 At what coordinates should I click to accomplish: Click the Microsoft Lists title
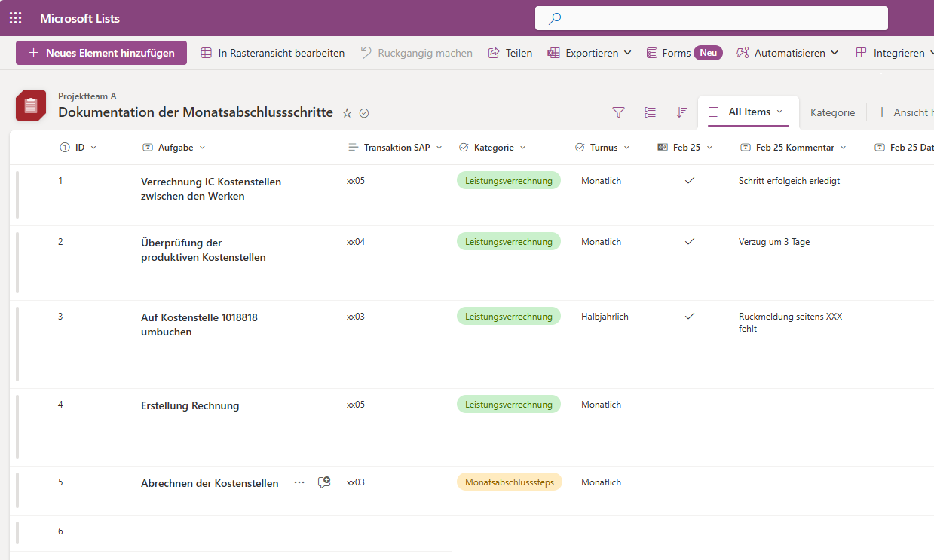[80, 18]
